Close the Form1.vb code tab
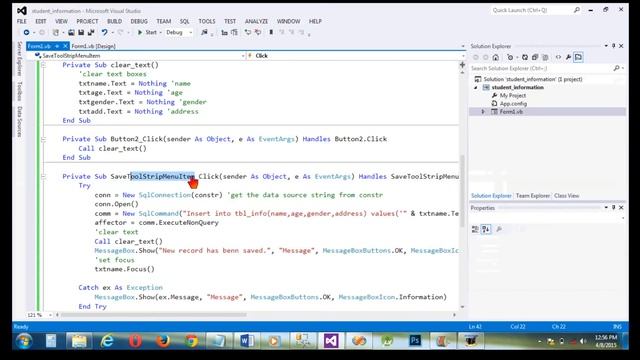 pyautogui.click(x=65, y=46)
